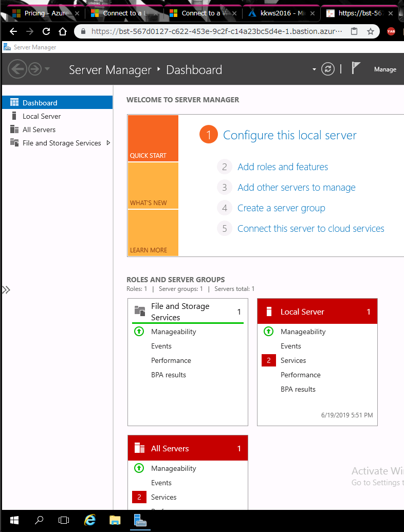Click green manageability icon in Local Server tile
The image size is (404, 532).
(x=268, y=331)
